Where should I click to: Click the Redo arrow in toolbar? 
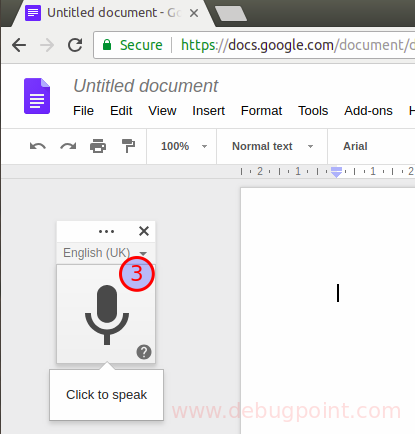(68, 146)
